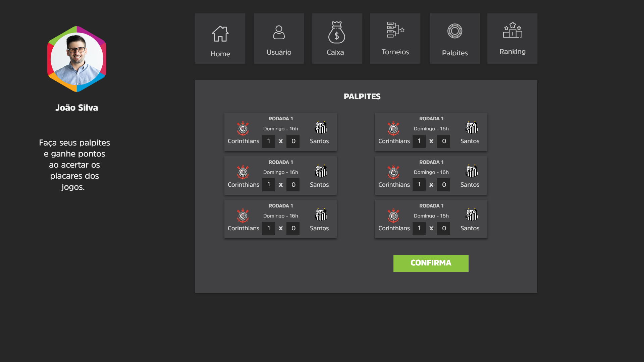This screenshot has height=362, width=644.
Task: Click Corinthians crest in bottom-right match card
Action: click(393, 216)
